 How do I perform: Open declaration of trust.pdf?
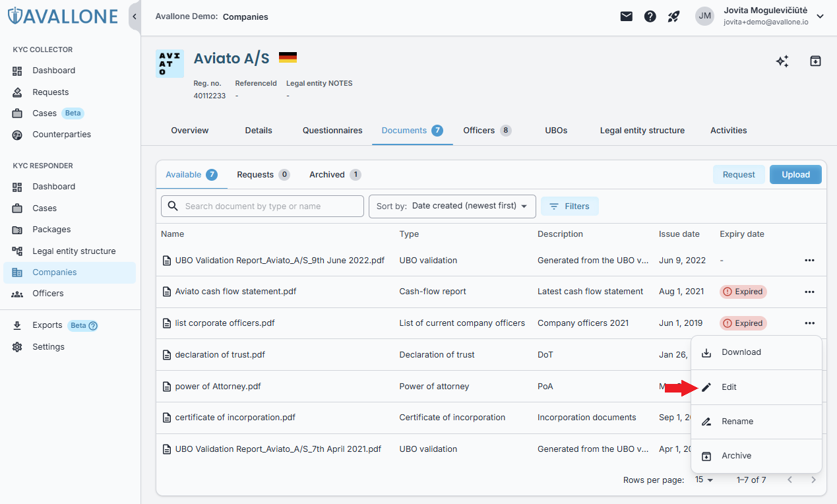[x=220, y=355]
